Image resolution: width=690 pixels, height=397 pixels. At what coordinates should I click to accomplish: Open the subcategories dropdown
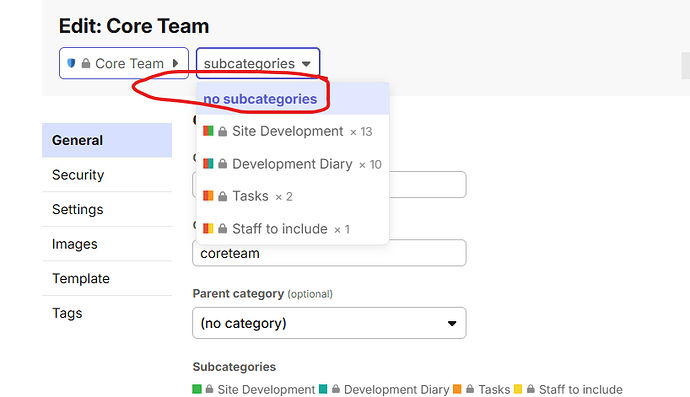click(x=258, y=63)
